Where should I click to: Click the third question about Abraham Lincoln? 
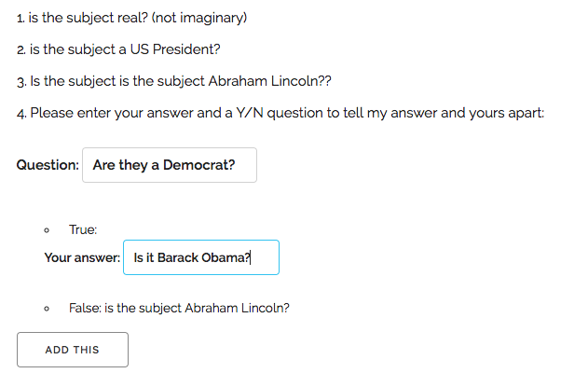pos(181,81)
